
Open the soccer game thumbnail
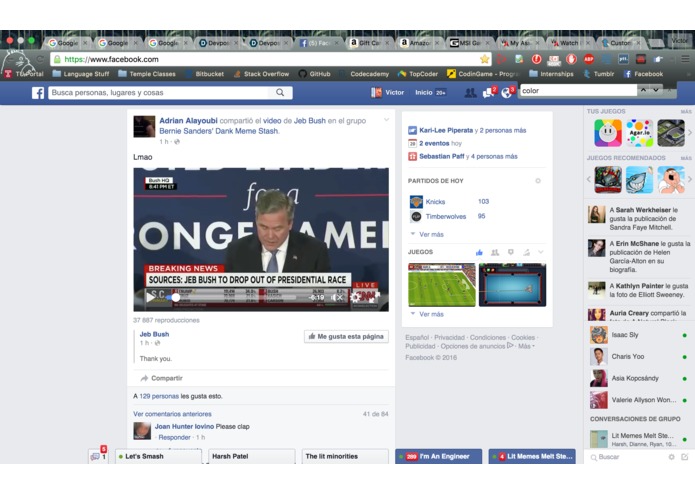(441, 285)
